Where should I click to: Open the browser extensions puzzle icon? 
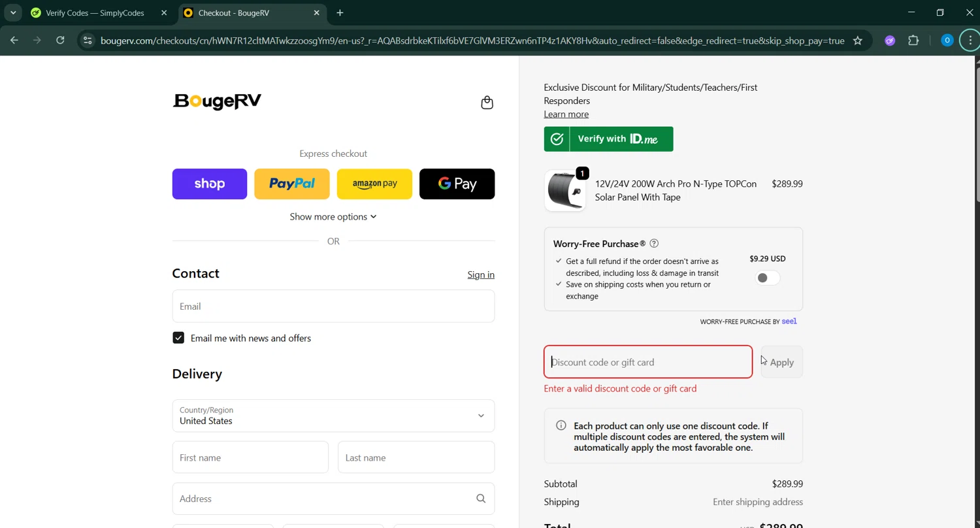913,41
